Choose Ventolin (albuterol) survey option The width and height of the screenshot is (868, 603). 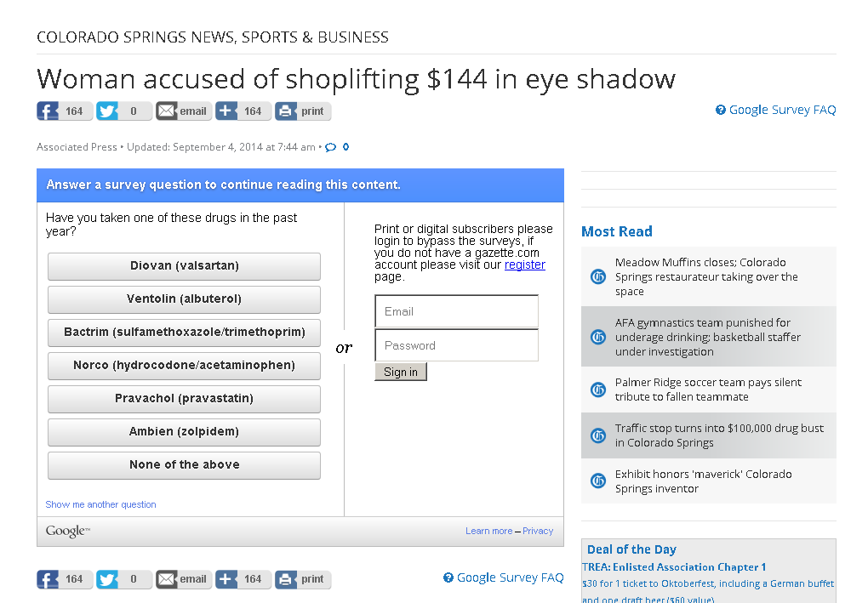(x=184, y=299)
